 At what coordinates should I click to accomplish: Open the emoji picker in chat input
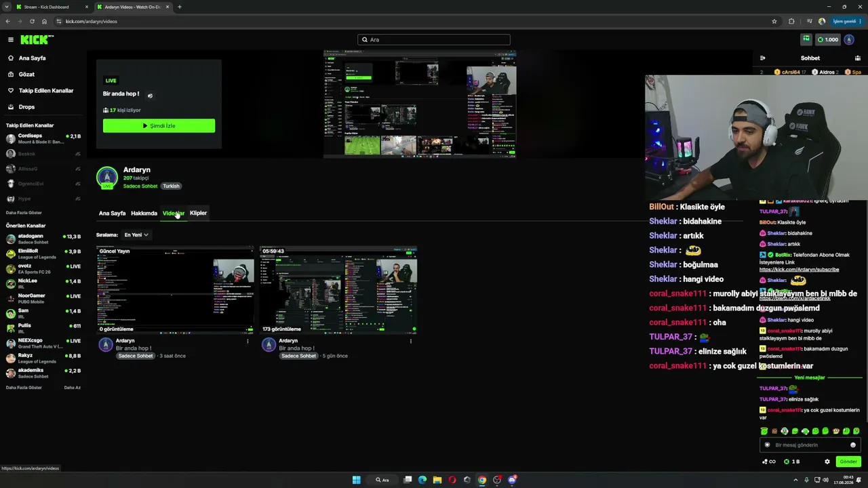(x=853, y=445)
